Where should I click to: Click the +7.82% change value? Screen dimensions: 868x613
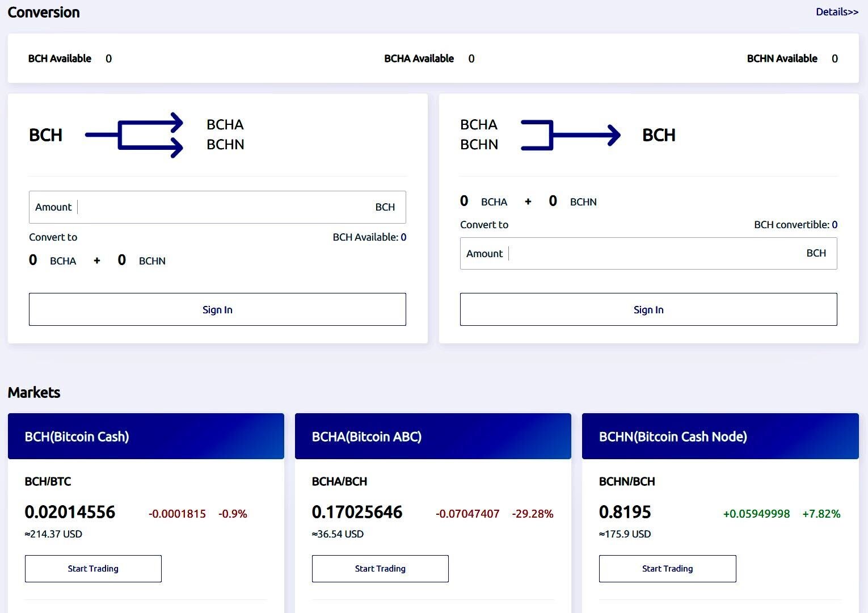pyautogui.click(x=821, y=514)
